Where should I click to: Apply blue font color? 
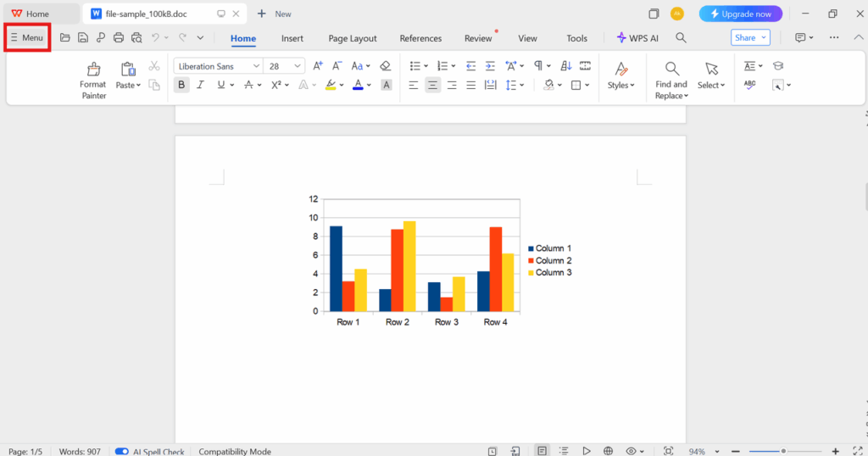359,86
